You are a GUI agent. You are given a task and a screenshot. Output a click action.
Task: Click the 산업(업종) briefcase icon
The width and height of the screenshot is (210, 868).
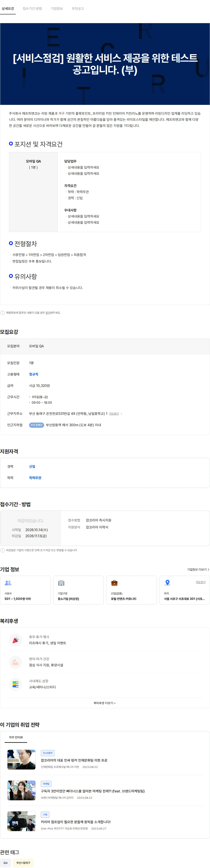tap(114, 583)
